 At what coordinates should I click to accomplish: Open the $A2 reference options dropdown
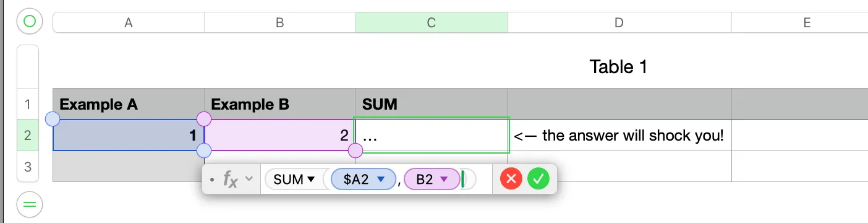pos(381,180)
